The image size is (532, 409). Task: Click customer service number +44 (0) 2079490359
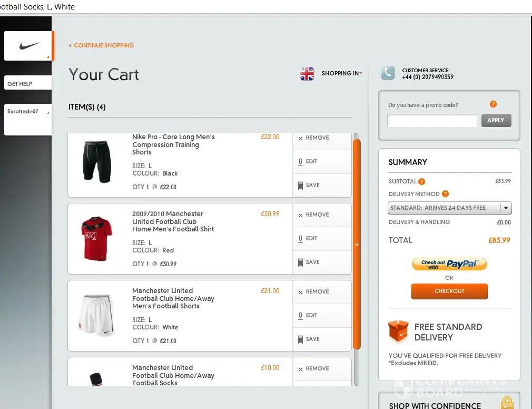428,77
